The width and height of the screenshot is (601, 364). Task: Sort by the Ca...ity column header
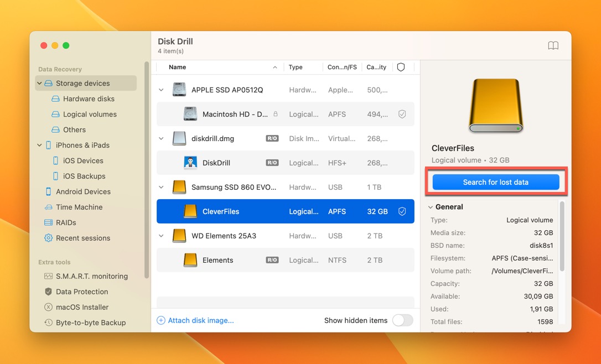click(376, 67)
